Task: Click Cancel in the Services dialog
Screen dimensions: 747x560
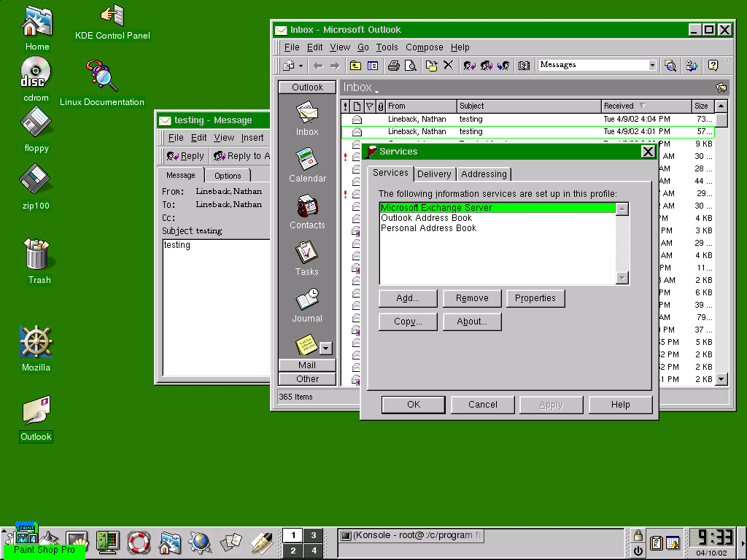Action: click(483, 404)
